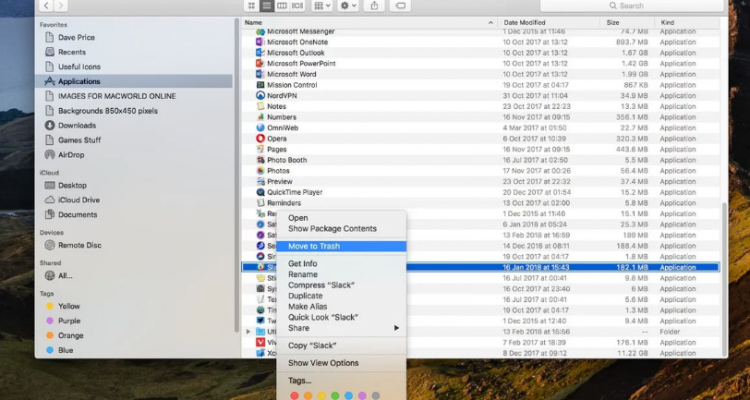Click the file list vertical scrollbar
Viewport: 750px width, 400px height.
coord(724,278)
